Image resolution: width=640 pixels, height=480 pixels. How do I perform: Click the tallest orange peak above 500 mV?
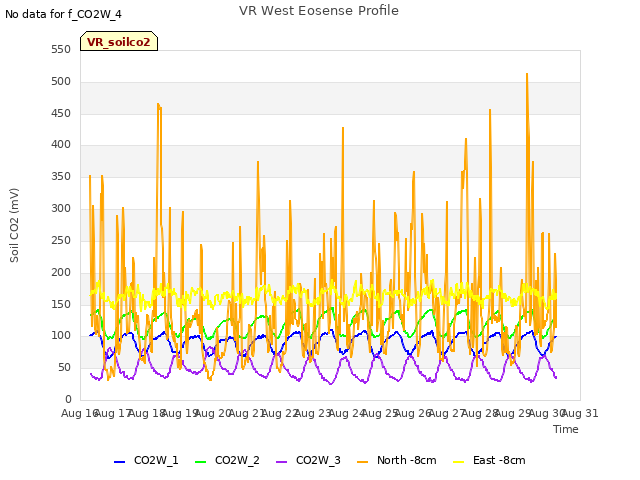pos(527,74)
